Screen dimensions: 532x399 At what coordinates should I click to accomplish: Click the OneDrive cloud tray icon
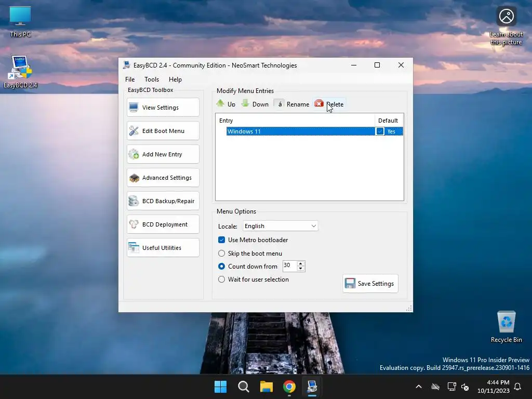click(435, 387)
